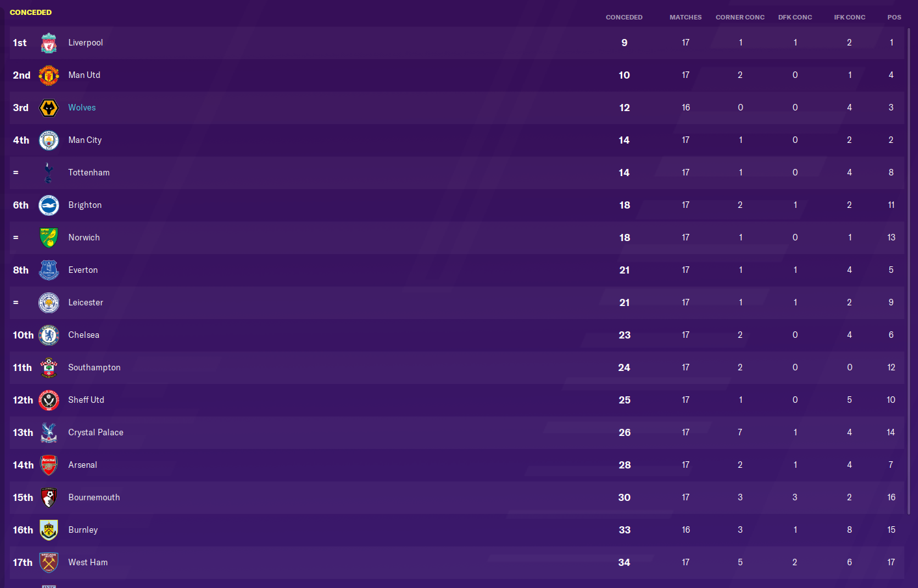The image size is (918, 588).
Task: Click the Pos column header
Action: (894, 18)
